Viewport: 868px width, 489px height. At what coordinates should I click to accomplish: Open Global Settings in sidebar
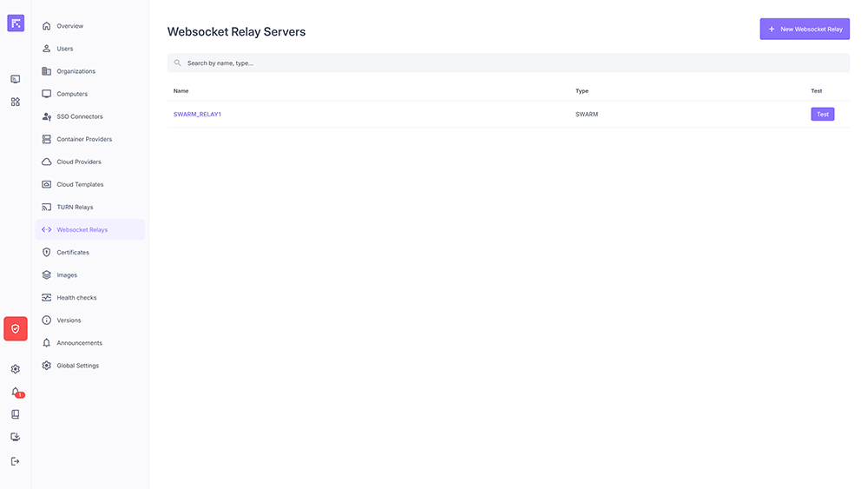tap(77, 366)
